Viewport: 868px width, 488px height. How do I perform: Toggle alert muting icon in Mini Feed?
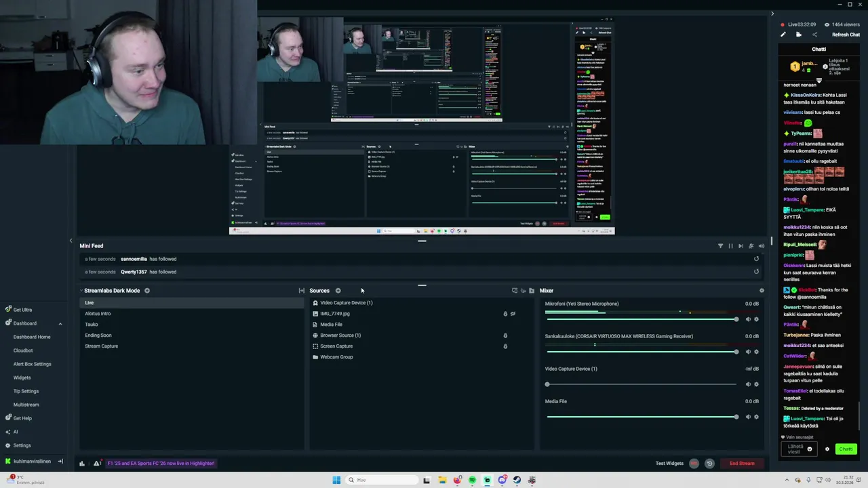[751, 246]
